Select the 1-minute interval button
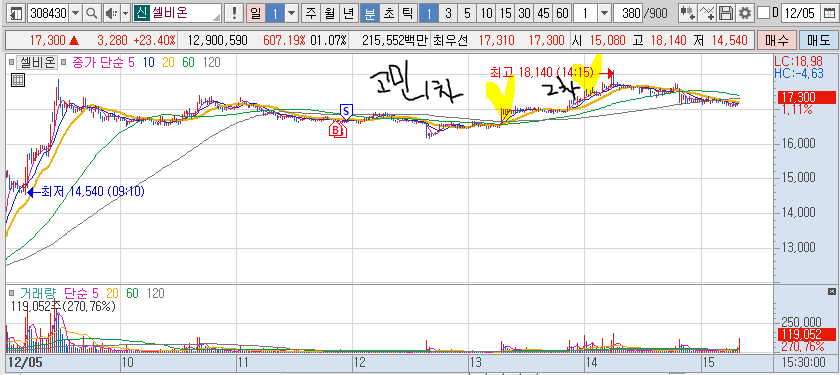The image size is (840, 375). [x=428, y=13]
